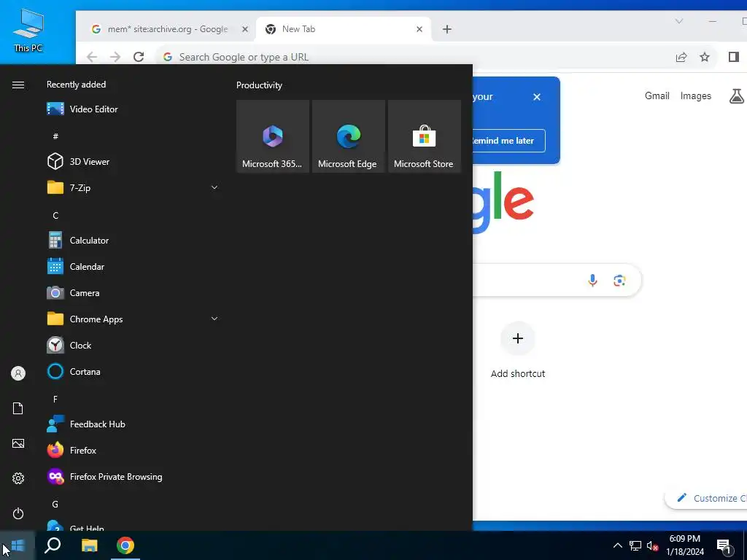
Task: Launch Cortana from Start menu
Action: [x=131, y=371]
